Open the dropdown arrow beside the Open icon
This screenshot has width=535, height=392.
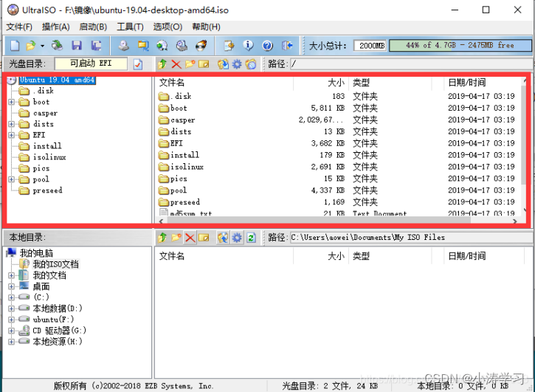pyautogui.click(x=42, y=46)
